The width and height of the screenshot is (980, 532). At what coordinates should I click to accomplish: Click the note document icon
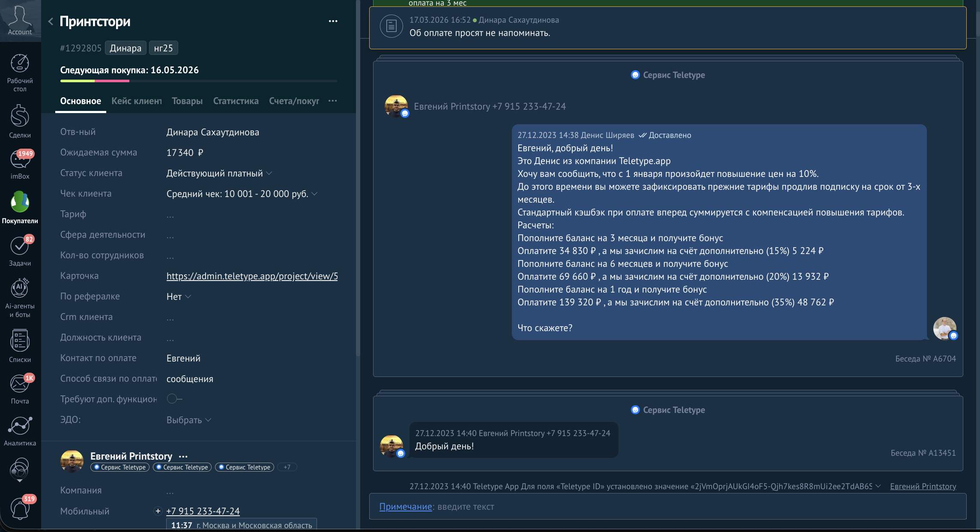[391, 26]
